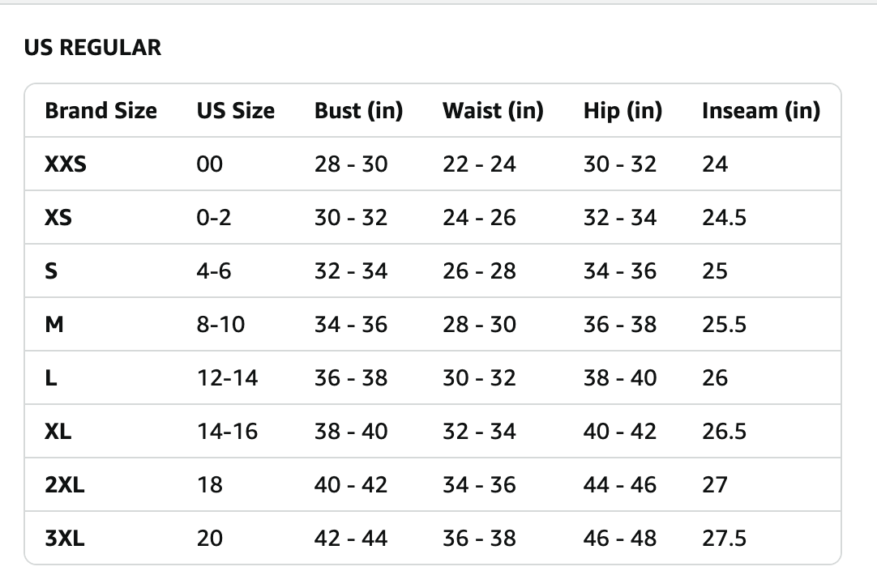Click the Bust (in) column header
This screenshot has height=588, width=877.
358,111
